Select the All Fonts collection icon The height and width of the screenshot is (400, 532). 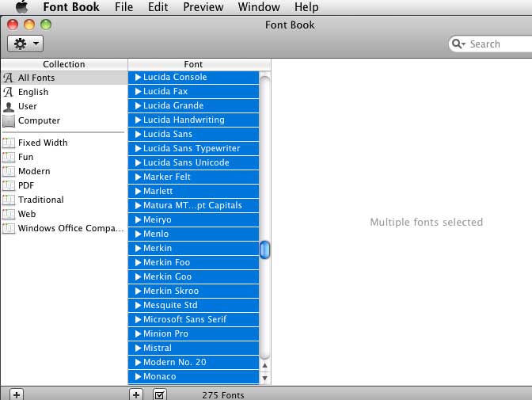click(x=9, y=78)
